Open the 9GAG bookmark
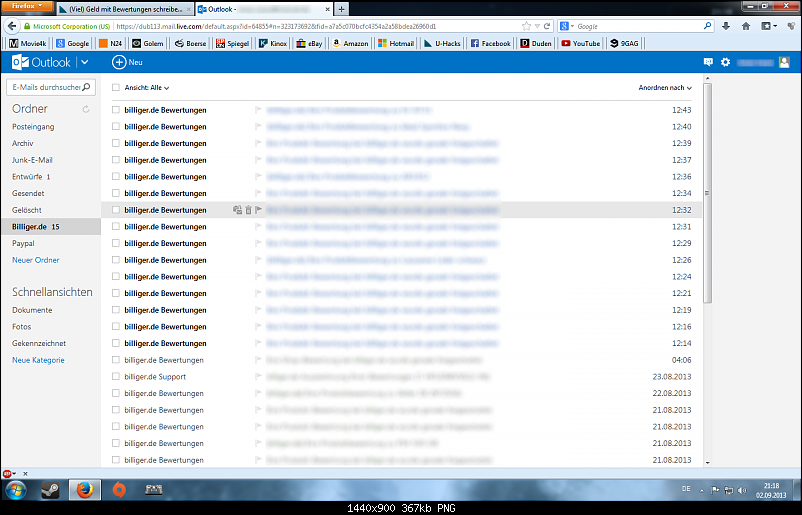Screen dimensions: 802x515 click(624, 43)
